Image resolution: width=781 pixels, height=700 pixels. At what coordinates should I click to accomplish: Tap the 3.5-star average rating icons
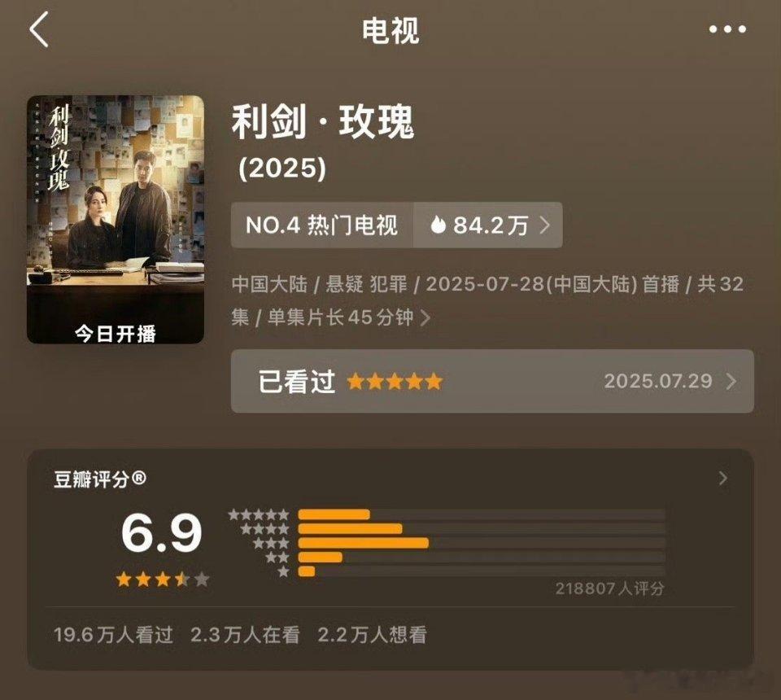click(x=163, y=580)
